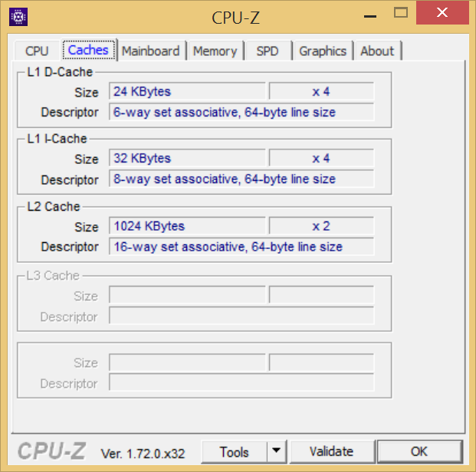Screen dimensions: 476x472
Task: Click the L1 D-Cache x 4 count field
Action: tap(321, 91)
